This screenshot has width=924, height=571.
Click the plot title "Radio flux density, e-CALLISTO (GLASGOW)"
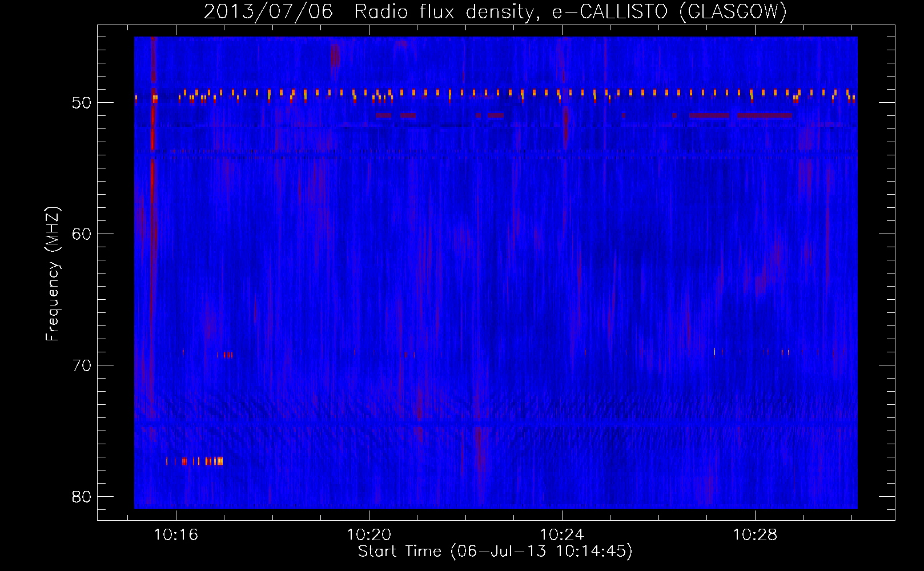pyautogui.click(x=571, y=11)
